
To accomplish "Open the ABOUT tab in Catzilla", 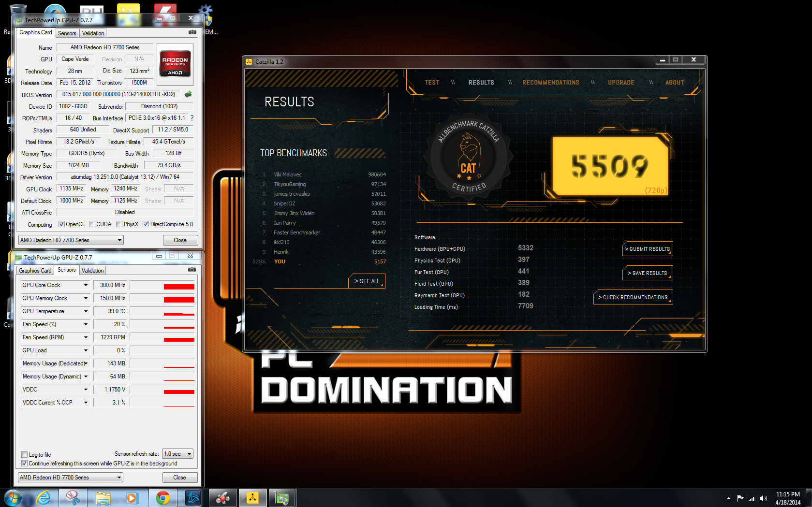I will pyautogui.click(x=674, y=83).
